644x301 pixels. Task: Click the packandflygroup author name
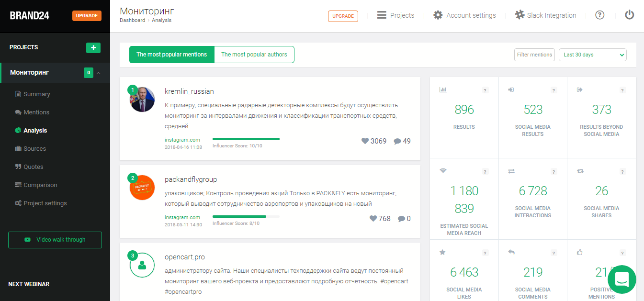coord(191,179)
